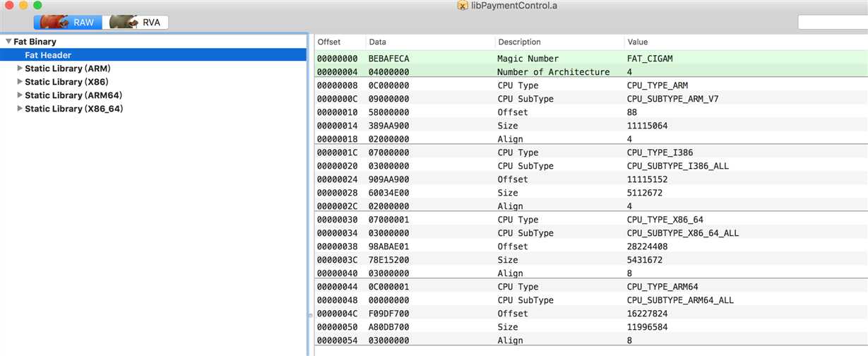The image size is (868, 356).
Task: Select the Magic Number row description
Action: (x=528, y=59)
